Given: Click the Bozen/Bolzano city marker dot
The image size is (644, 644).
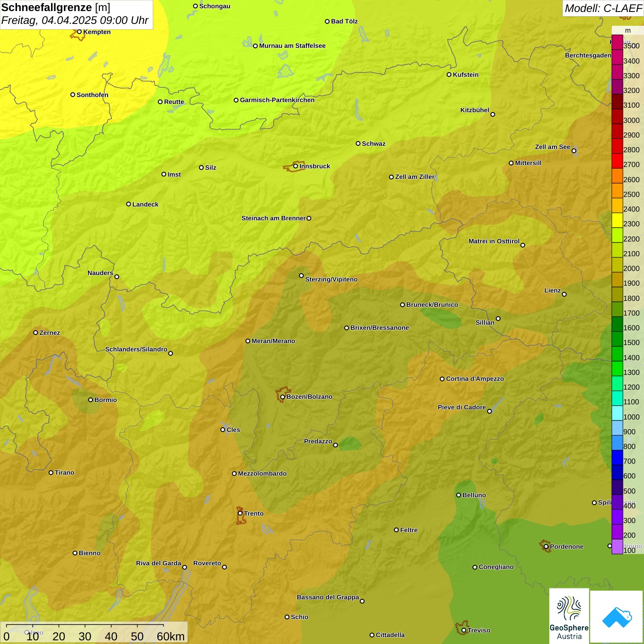Looking at the screenshot, I should click(282, 397).
